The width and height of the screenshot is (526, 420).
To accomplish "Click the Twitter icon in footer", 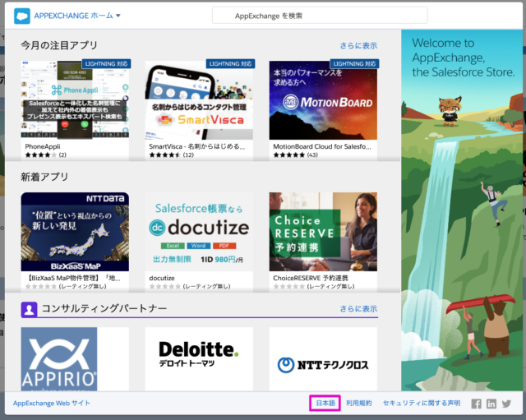I will click(x=506, y=404).
